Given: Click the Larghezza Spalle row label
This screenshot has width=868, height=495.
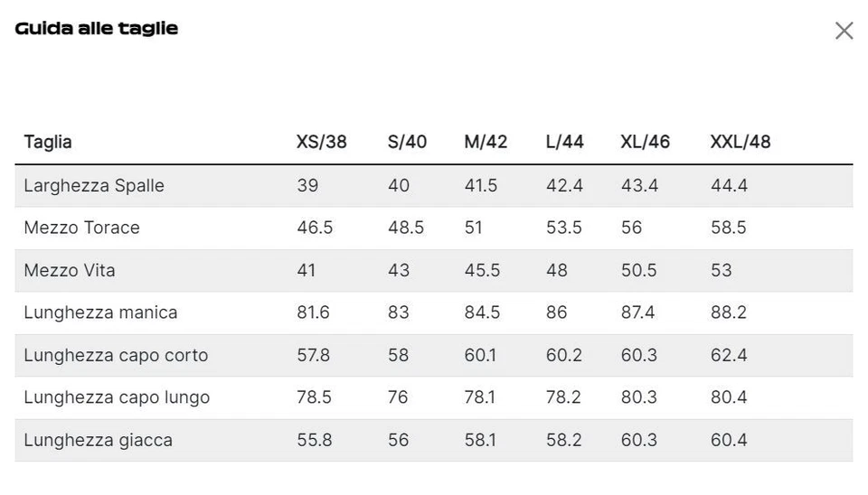Looking at the screenshot, I should click(x=94, y=185).
